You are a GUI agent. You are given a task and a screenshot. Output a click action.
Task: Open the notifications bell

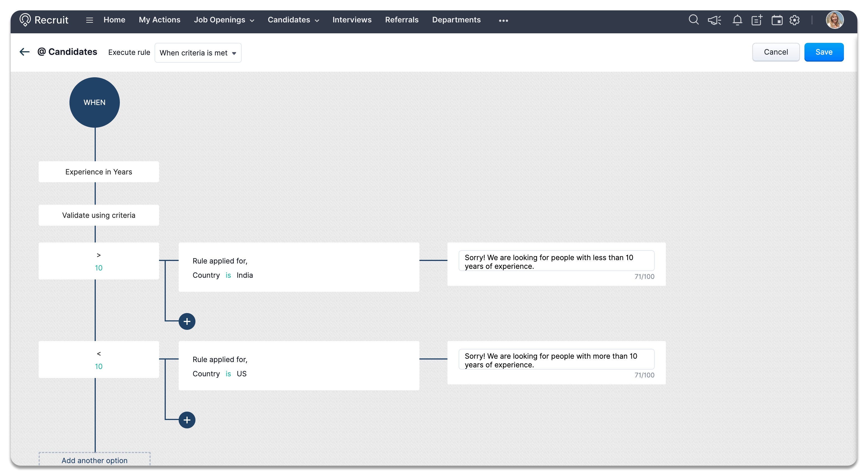[737, 20]
